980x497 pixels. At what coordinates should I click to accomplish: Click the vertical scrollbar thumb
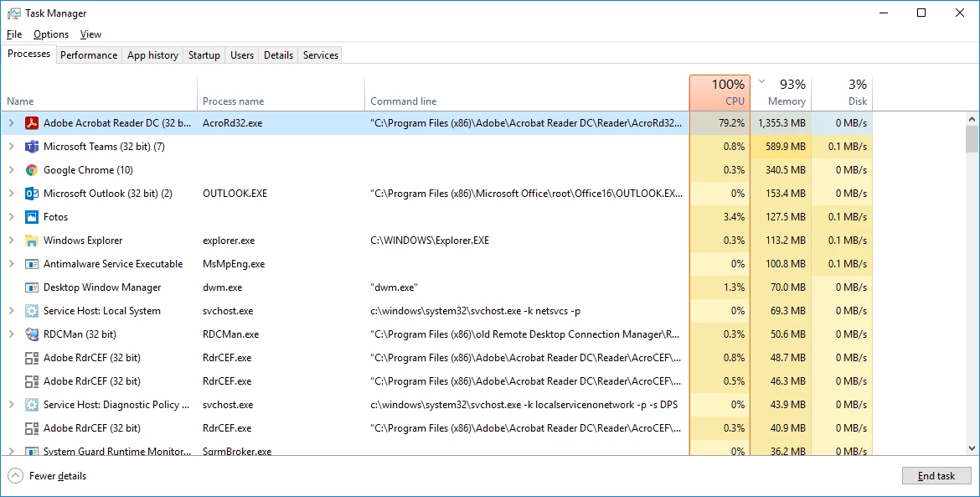point(972,139)
